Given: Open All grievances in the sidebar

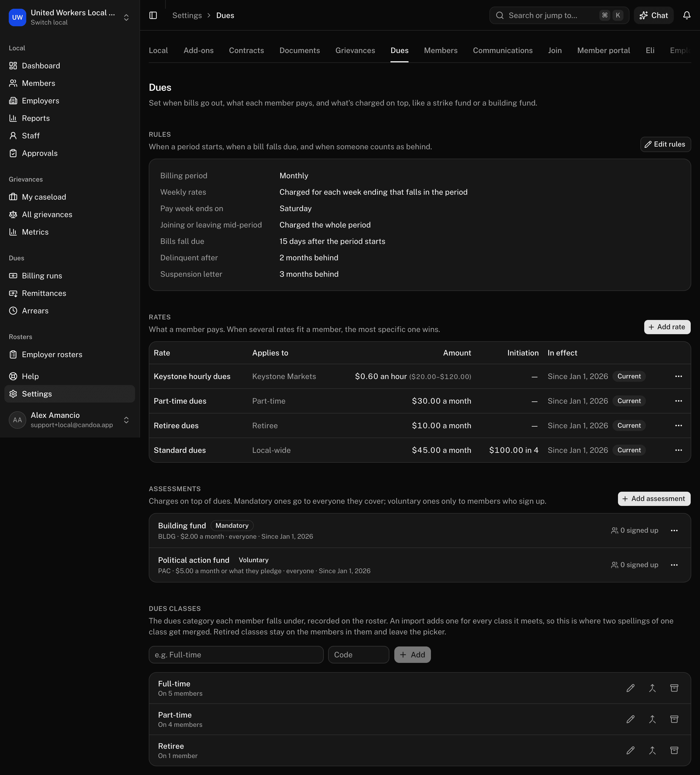Looking at the screenshot, I should [69, 214].
